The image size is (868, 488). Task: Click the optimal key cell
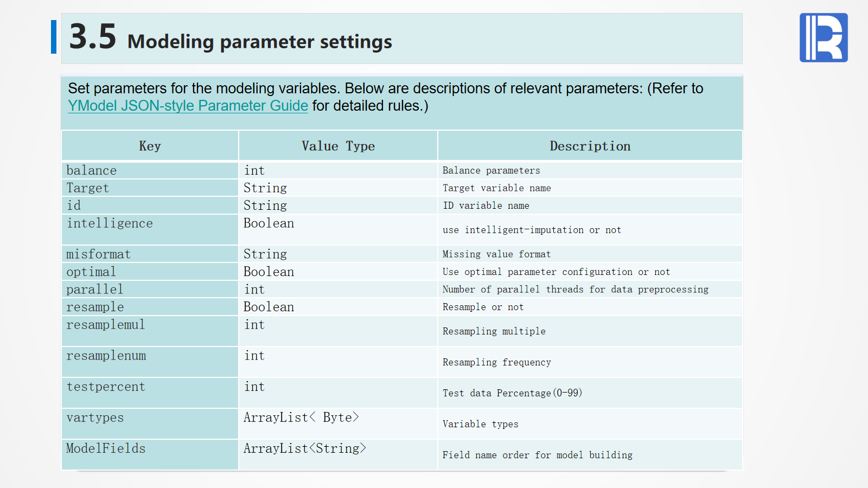91,272
